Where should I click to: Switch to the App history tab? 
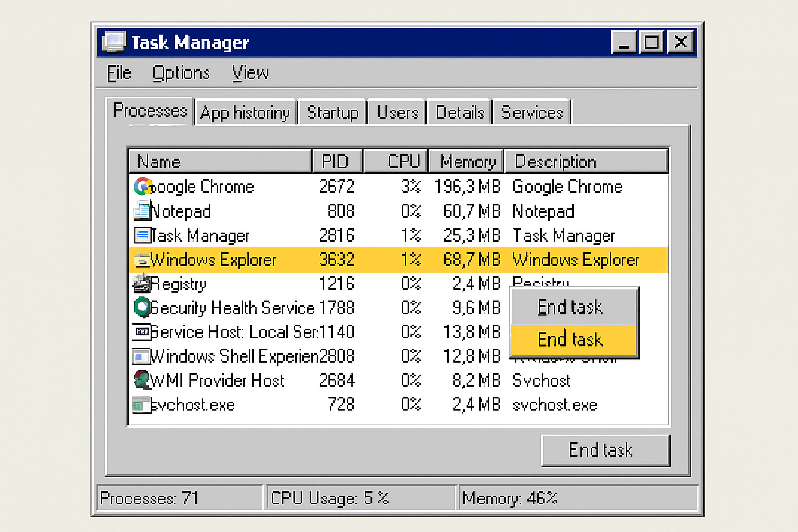tap(245, 112)
